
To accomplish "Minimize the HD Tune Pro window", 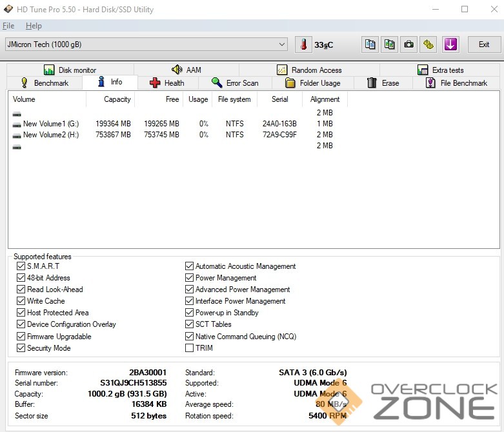I will (436, 9).
